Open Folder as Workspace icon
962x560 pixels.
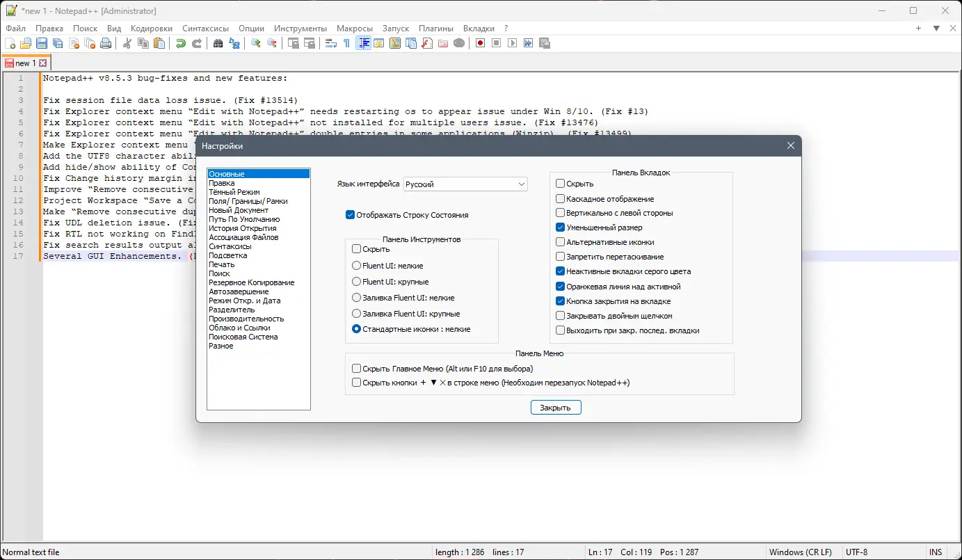(443, 43)
